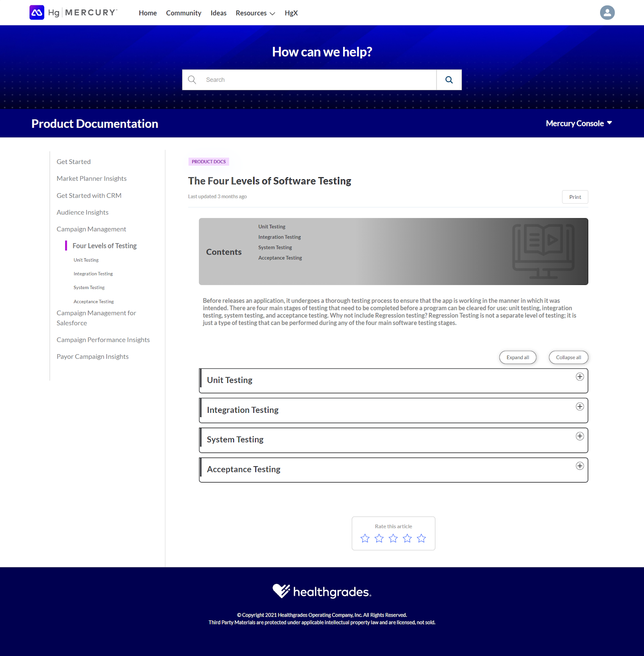Select Acceptance Testing sidebar sub-item

[93, 302]
